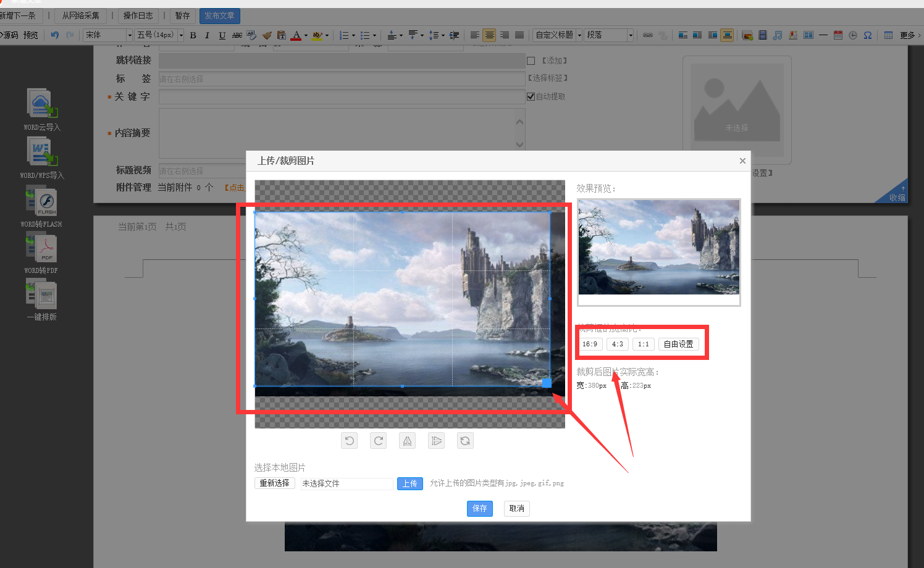Insert a hyperlink with the link icon

click(648, 35)
